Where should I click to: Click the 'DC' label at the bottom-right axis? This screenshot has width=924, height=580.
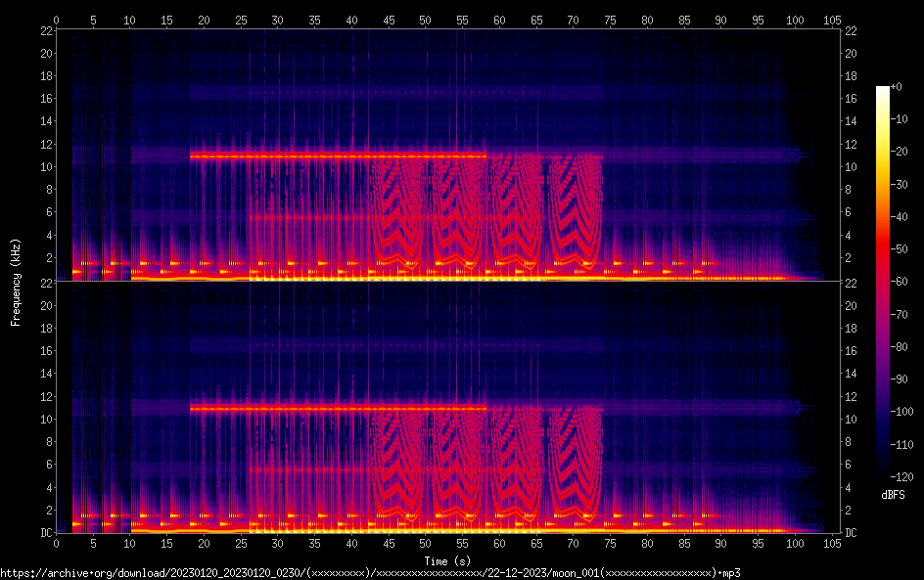coord(852,533)
